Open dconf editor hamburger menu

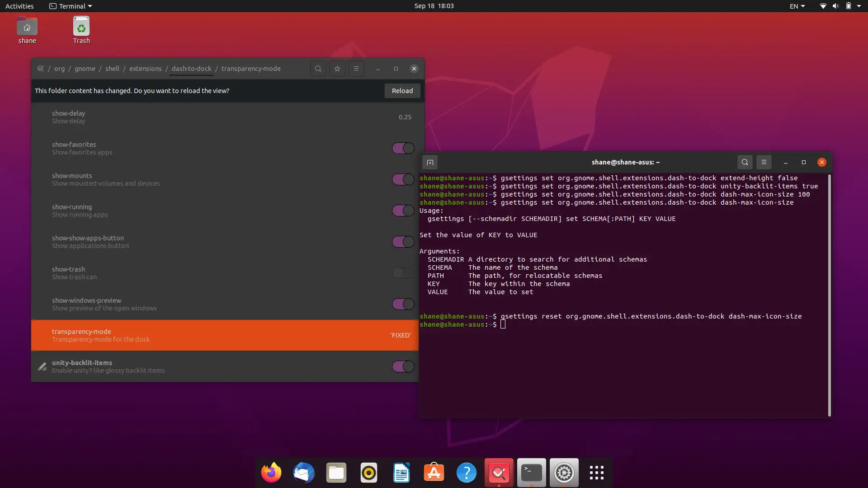point(356,69)
